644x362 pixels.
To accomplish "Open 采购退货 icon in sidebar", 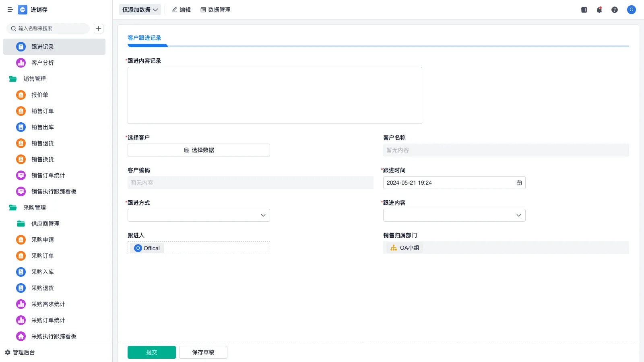I will pos(21,288).
